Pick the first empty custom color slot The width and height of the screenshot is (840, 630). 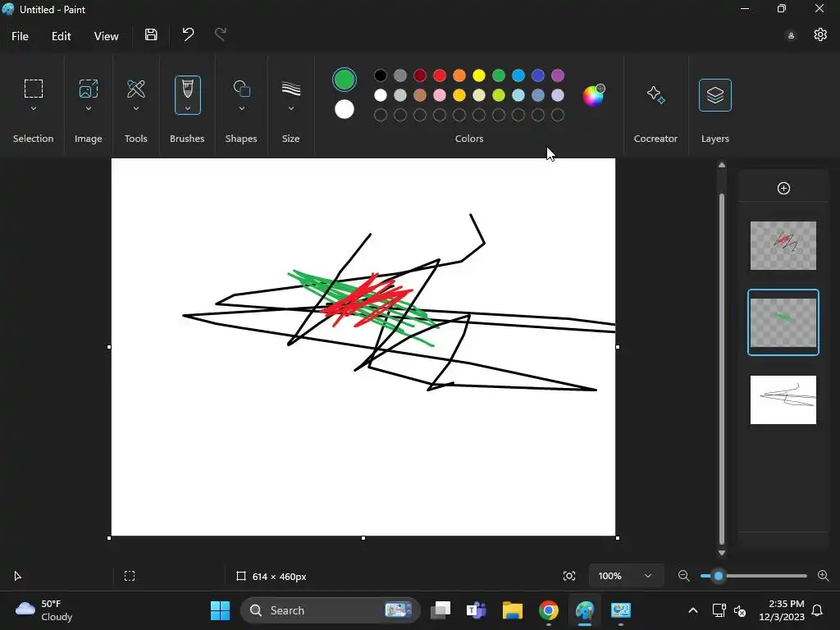(381, 115)
